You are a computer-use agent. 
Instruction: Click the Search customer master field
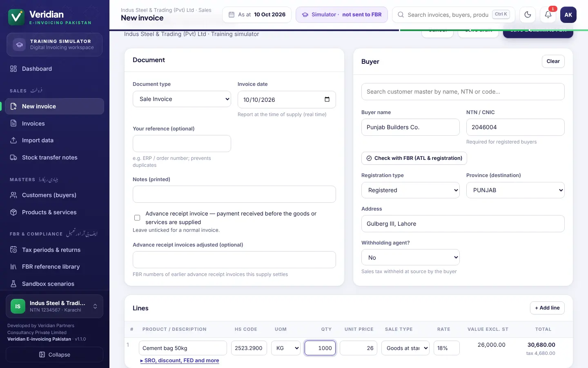click(463, 92)
